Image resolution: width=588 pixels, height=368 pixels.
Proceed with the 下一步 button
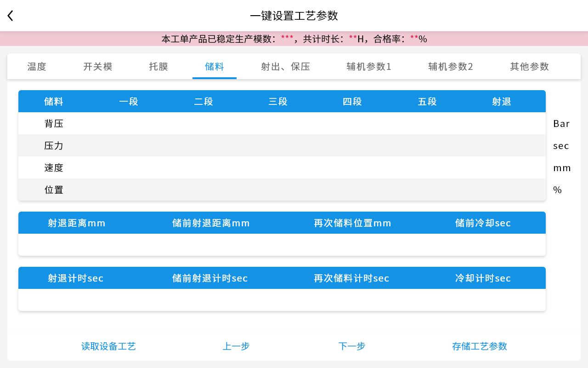pos(352,346)
